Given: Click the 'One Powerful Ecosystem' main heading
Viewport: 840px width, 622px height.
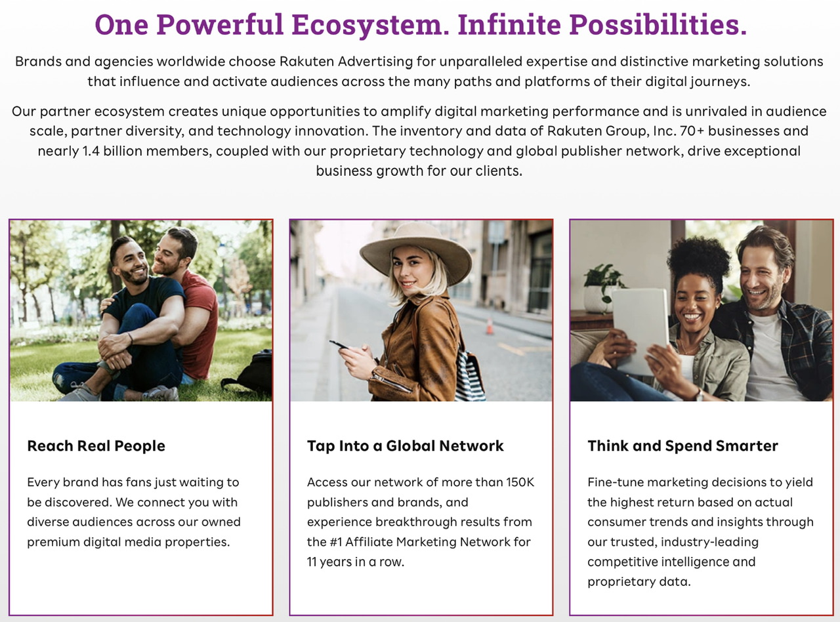Looking at the screenshot, I should click(420, 25).
